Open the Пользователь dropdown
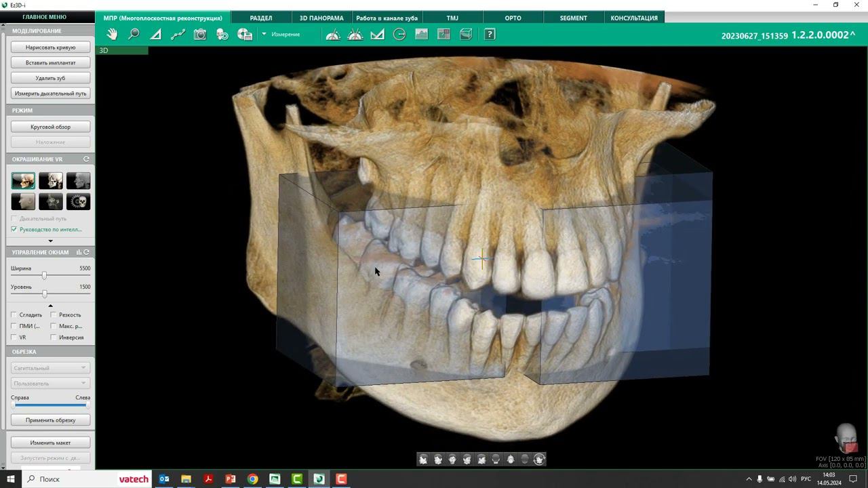 pyautogui.click(x=50, y=384)
